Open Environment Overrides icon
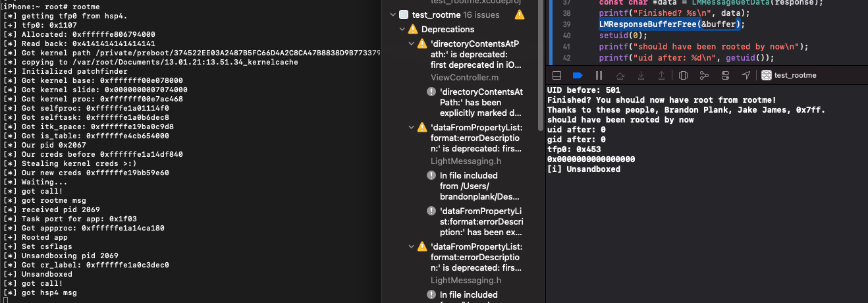868x303 pixels. point(725,75)
